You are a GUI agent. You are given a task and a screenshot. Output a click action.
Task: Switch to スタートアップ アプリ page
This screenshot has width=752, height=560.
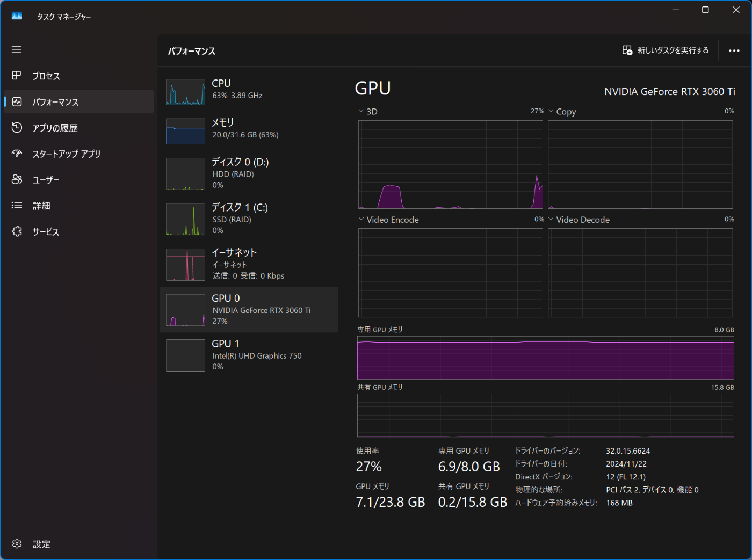coord(79,154)
